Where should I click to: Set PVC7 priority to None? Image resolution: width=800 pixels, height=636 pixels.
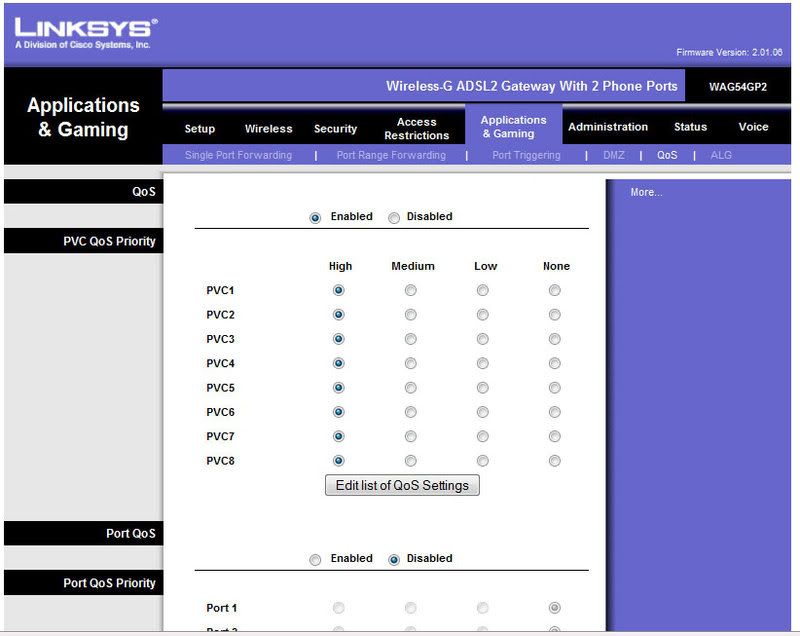coord(554,437)
